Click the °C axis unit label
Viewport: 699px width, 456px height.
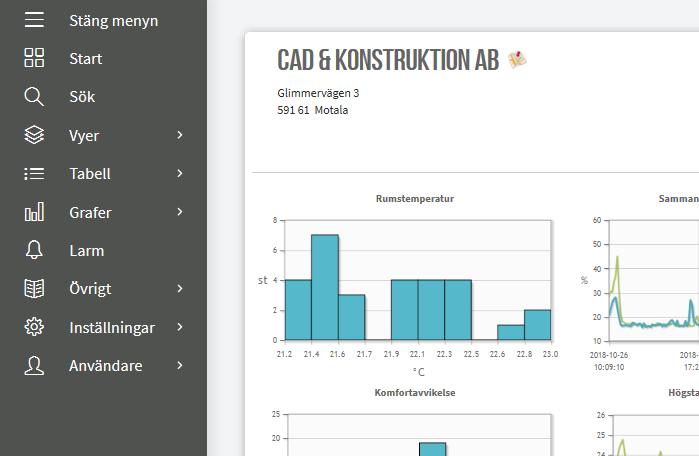(x=419, y=372)
